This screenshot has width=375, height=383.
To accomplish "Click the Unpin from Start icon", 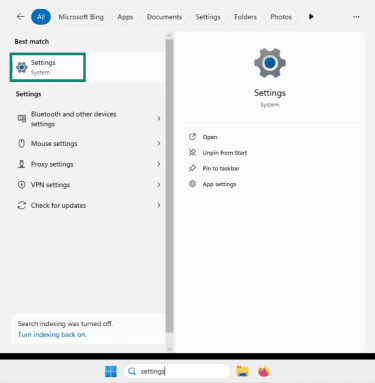I will 192,152.
